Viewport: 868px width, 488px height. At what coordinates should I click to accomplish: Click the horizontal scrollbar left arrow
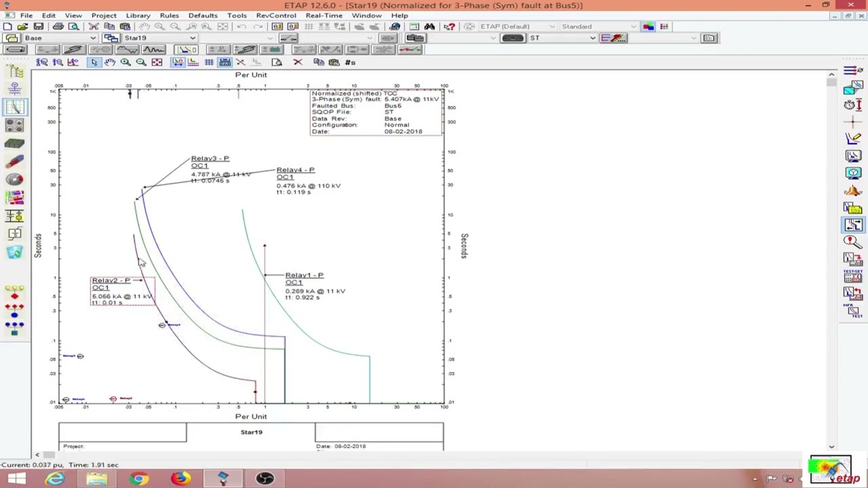pyautogui.click(x=36, y=455)
